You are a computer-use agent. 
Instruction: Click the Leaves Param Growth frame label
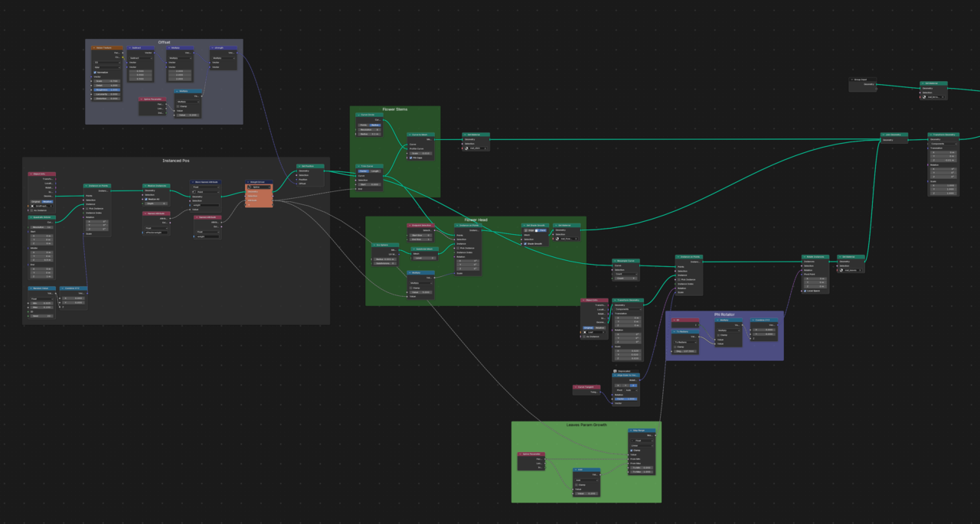[586, 425]
